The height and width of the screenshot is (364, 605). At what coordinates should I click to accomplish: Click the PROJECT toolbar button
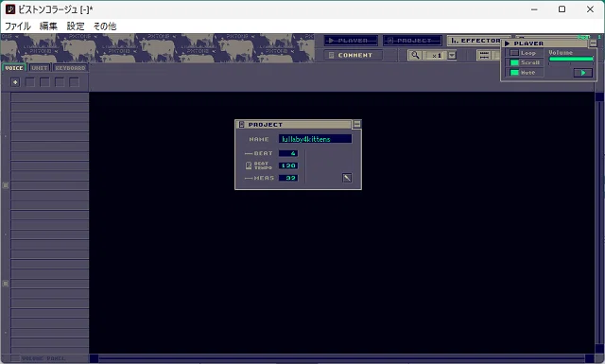tap(412, 41)
